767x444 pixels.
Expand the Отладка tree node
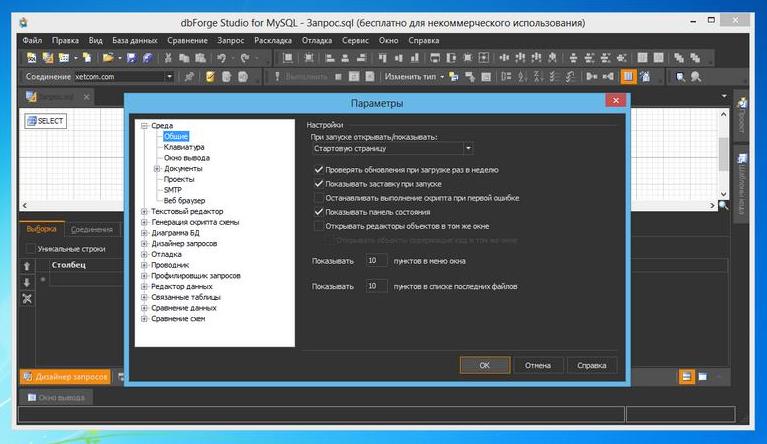coord(144,254)
